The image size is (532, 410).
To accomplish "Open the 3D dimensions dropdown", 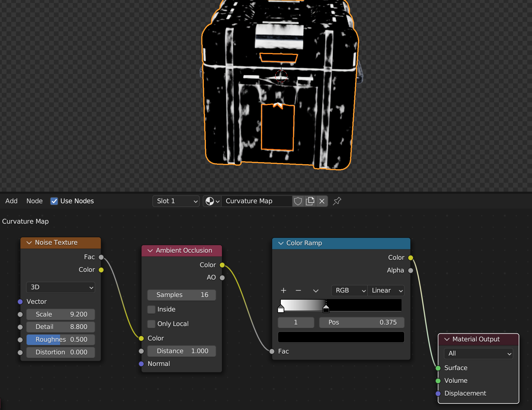I will click(x=61, y=287).
